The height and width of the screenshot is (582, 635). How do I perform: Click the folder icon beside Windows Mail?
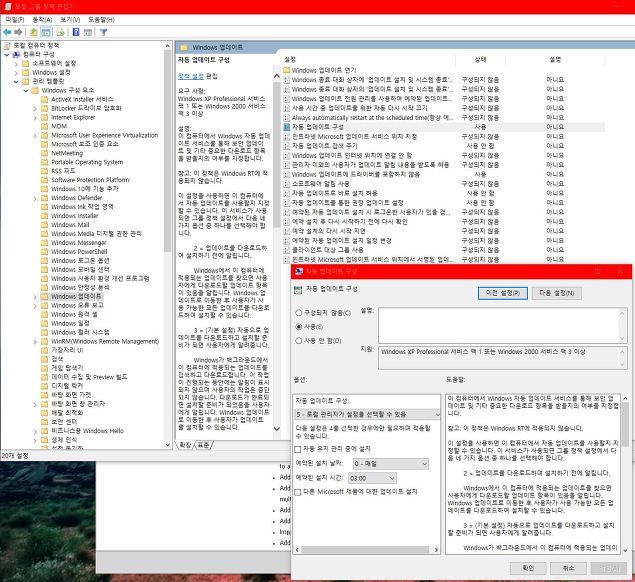(x=45, y=224)
